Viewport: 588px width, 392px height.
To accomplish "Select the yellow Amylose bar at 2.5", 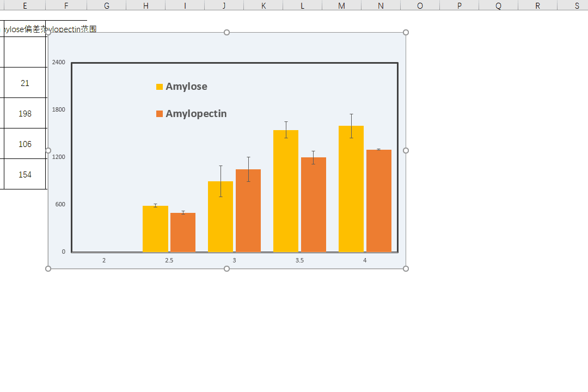I will (x=155, y=229).
